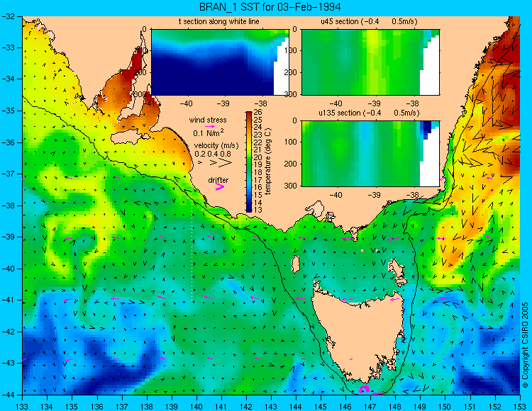Click the "velocity (m/s)" legend label
The width and height of the screenshot is (532, 411).
216,146
